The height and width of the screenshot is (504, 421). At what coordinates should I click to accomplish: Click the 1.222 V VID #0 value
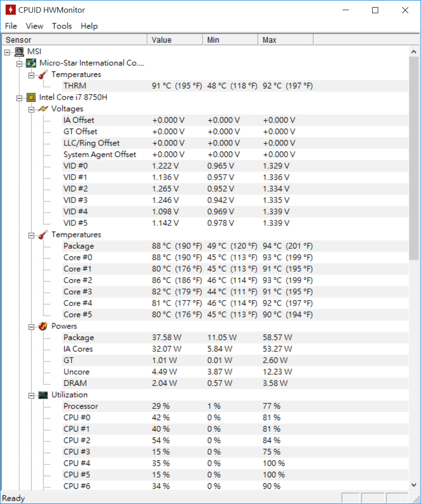pyautogui.click(x=165, y=166)
